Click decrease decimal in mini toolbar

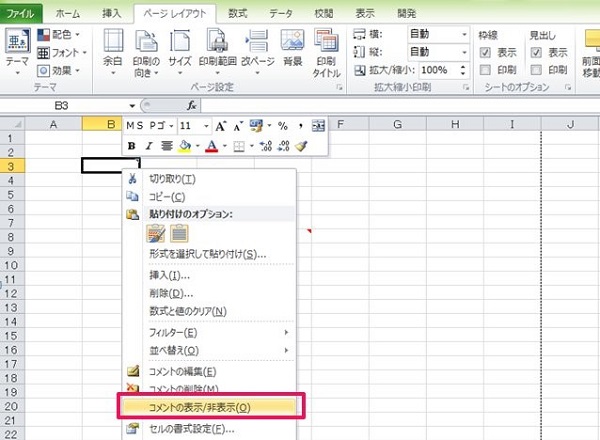[x=284, y=146]
